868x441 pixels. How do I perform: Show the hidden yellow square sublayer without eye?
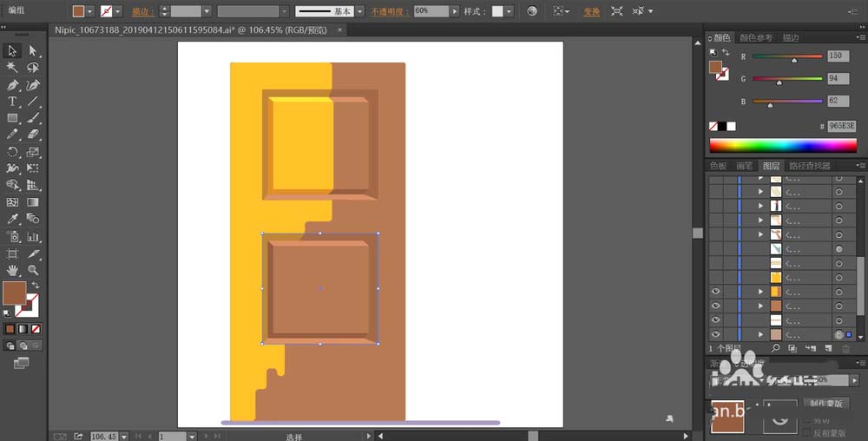click(716, 277)
